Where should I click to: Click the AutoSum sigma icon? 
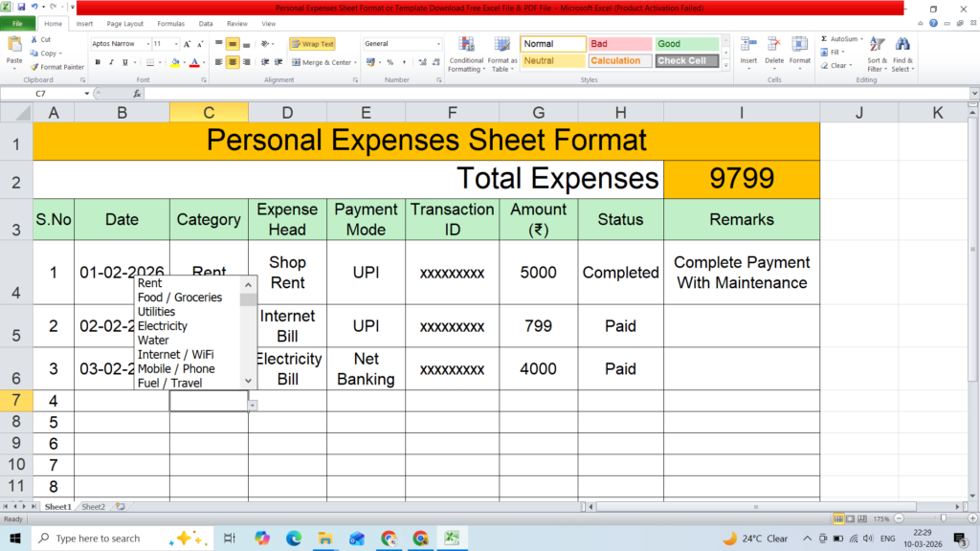click(x=824, y=38)
